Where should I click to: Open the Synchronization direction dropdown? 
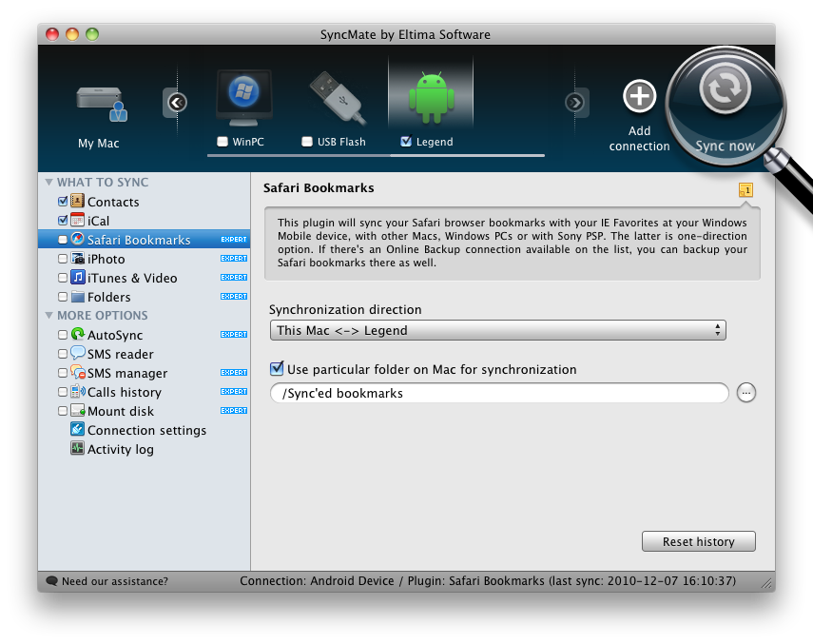click(x=497, y=331)
